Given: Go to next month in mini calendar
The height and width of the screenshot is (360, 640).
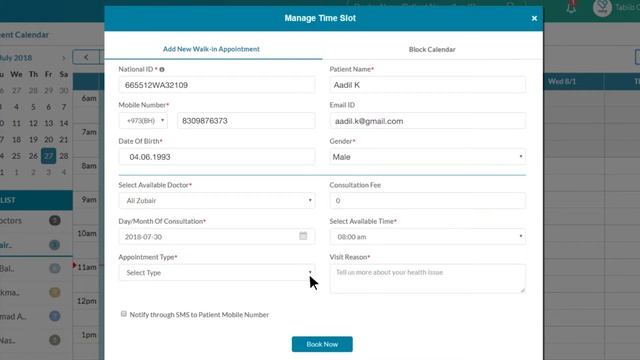Looking at the screenshot, I should click(x=64, y=58).
